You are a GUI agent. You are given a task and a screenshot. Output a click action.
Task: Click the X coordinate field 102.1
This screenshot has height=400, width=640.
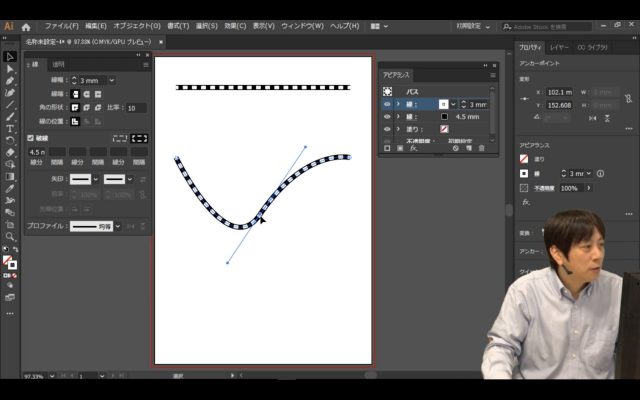tap(560, 92)
